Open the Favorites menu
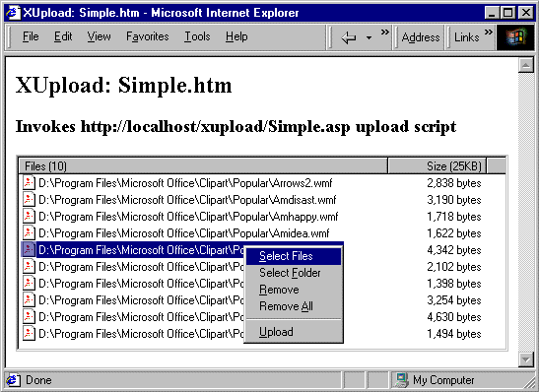 (x=148, y=36)
